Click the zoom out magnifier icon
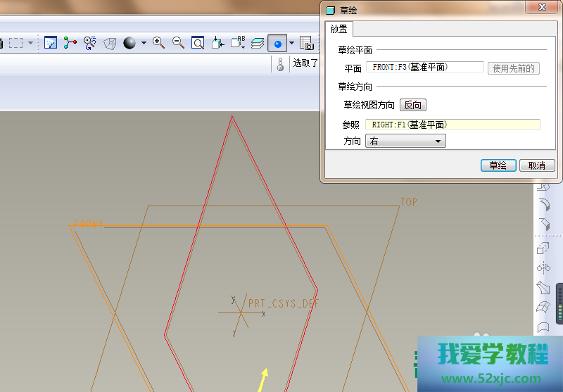 click(178, 43)
